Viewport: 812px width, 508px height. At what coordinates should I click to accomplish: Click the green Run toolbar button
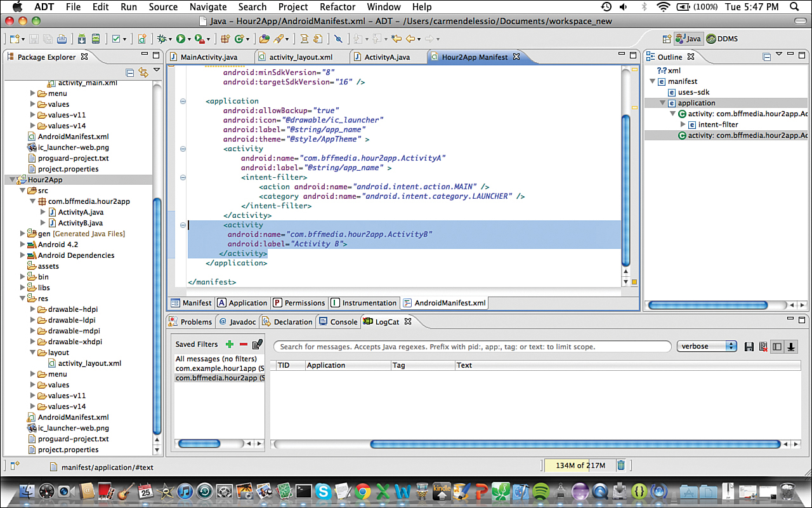tap(181, 39)
